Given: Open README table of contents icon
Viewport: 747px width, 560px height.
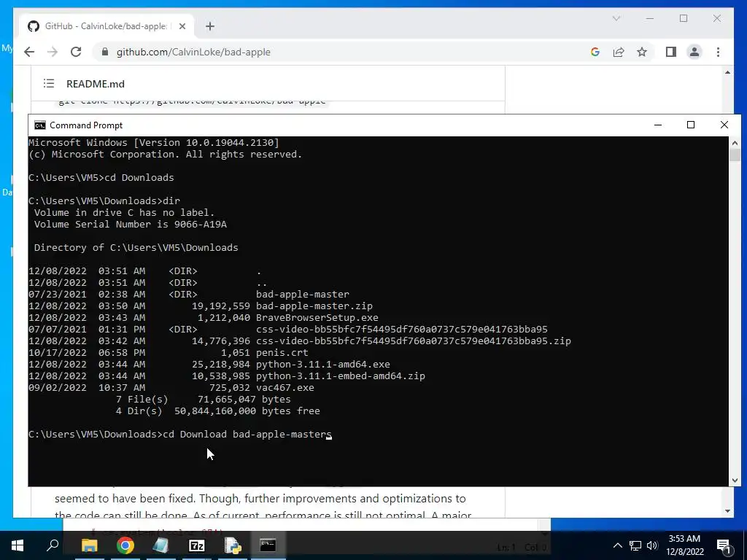Looking at the screenshot, I should pyautogui.click(x=49, y=84).
